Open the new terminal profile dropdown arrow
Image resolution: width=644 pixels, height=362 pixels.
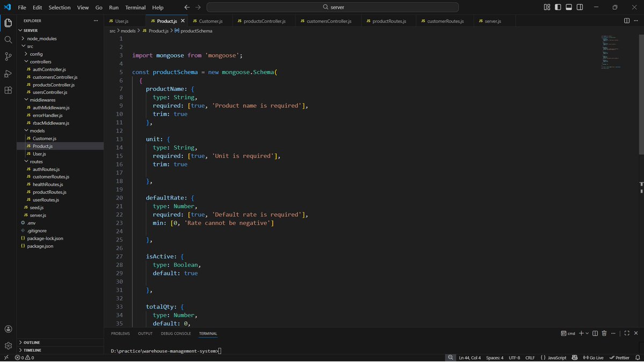tap(588, 333)
